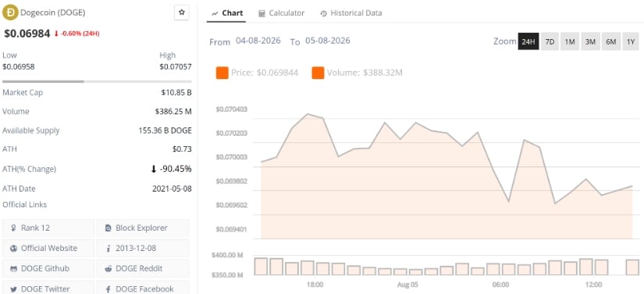Viewport: 644px width, 294px height.
Task: Add Dogecoin to favorites with star button
Action: (x=182, y=13)
